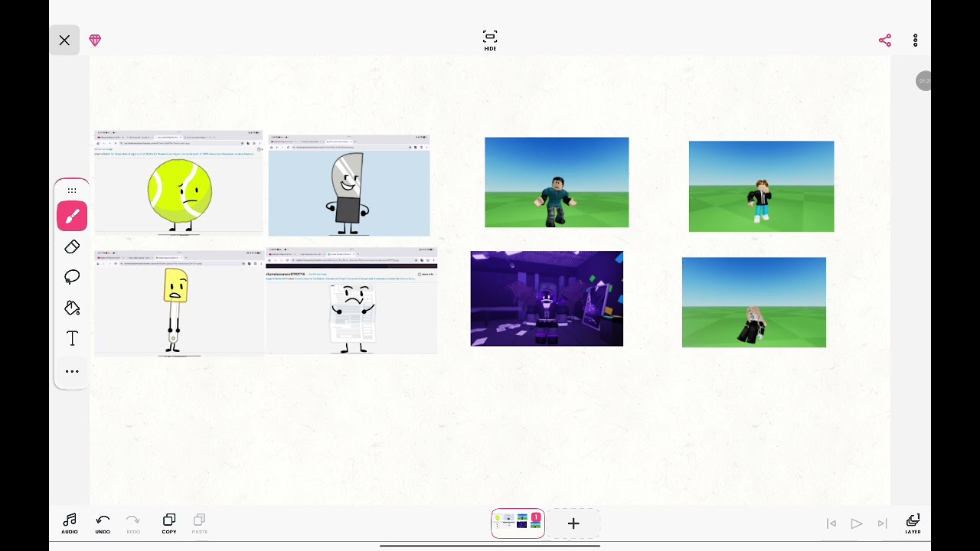Tap the grey round timer indicator

[924, 81]
